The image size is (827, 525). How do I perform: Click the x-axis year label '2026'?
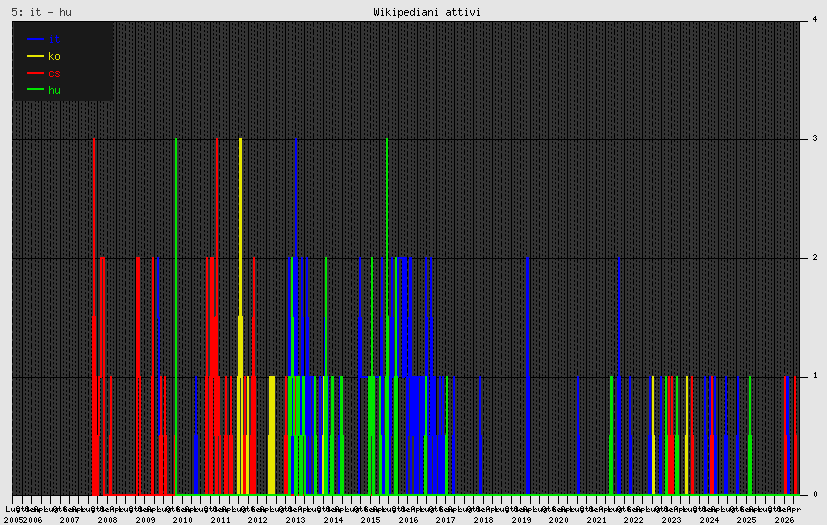pos(784,520)
